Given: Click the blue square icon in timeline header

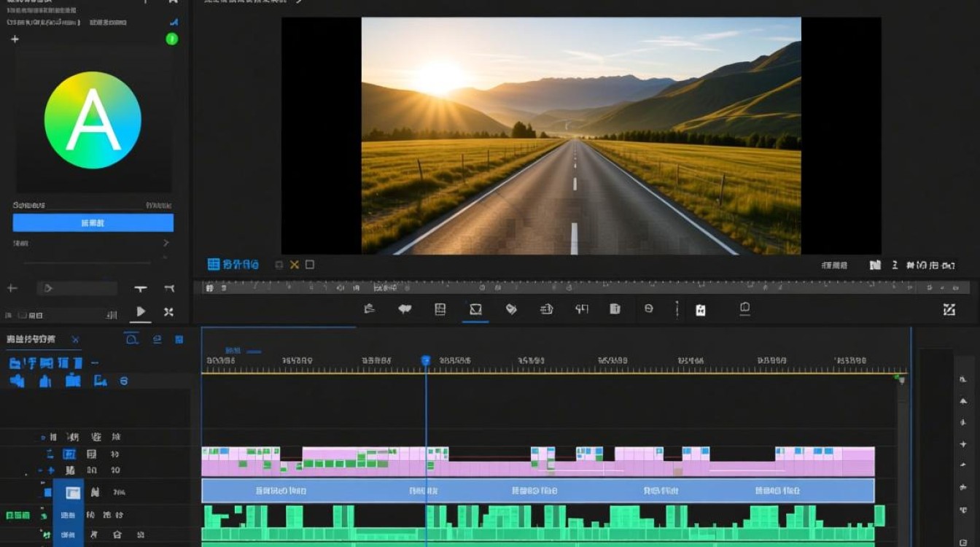Looking at the screenshot, I should pyautogui.click(x=179, y=339).
